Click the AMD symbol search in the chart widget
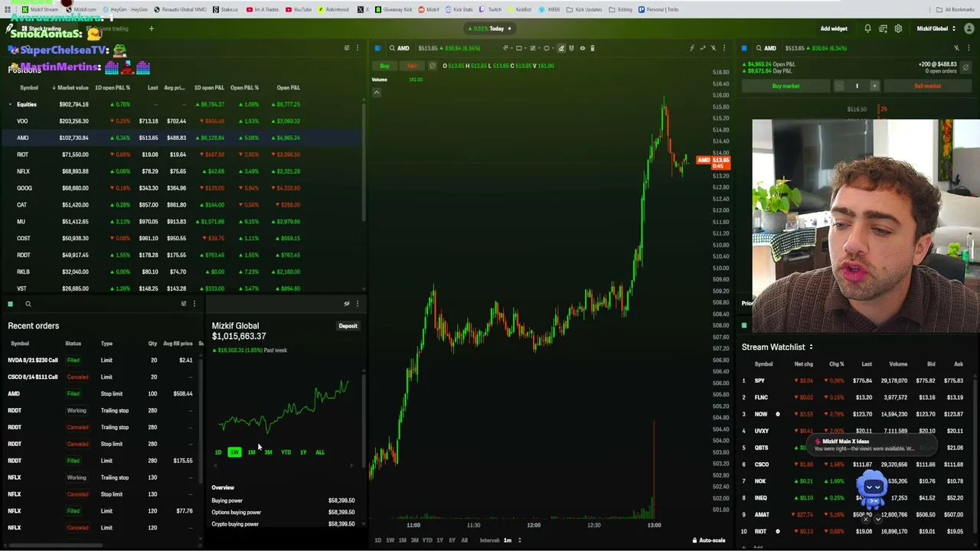The height and width of the screenshot is (551, 980). tap(398, 48)
